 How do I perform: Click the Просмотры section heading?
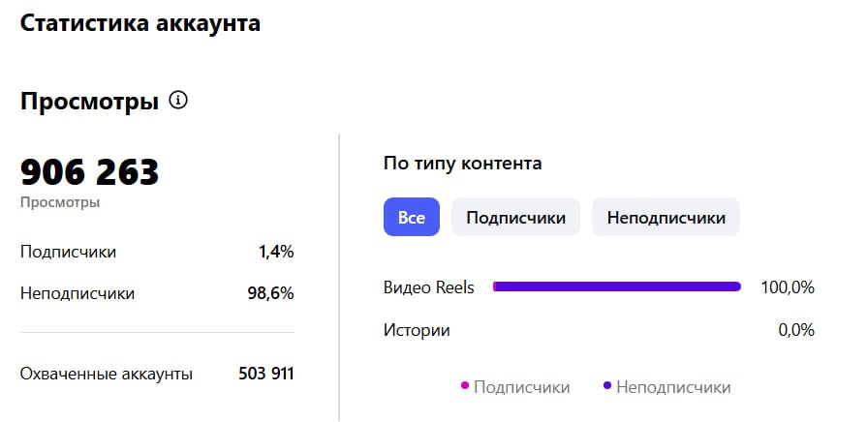click(x=89, y=101)
